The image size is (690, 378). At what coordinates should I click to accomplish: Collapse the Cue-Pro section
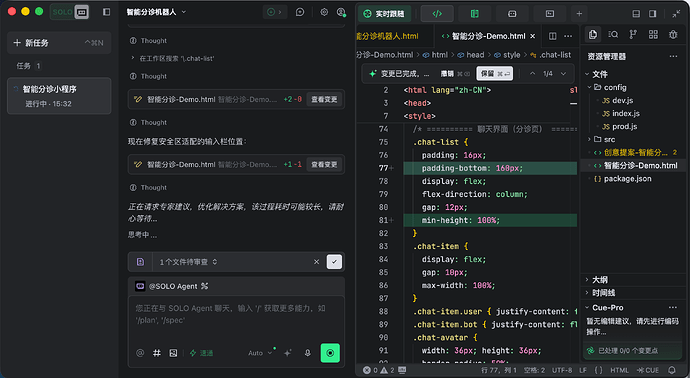tap(607, 308)
